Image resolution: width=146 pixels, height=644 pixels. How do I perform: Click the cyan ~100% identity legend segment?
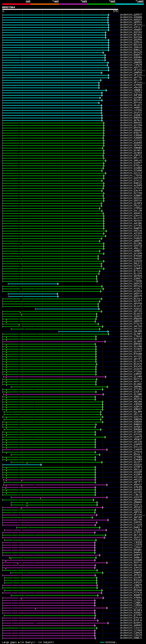(130, 4)
